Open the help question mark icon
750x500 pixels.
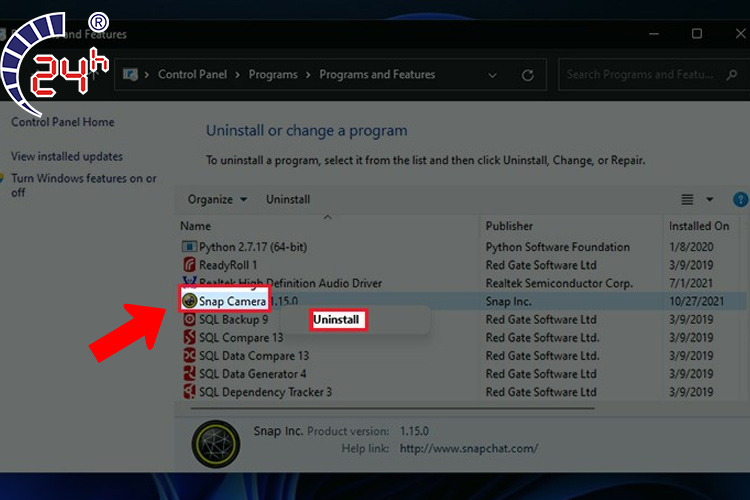[x=740, y=200]
